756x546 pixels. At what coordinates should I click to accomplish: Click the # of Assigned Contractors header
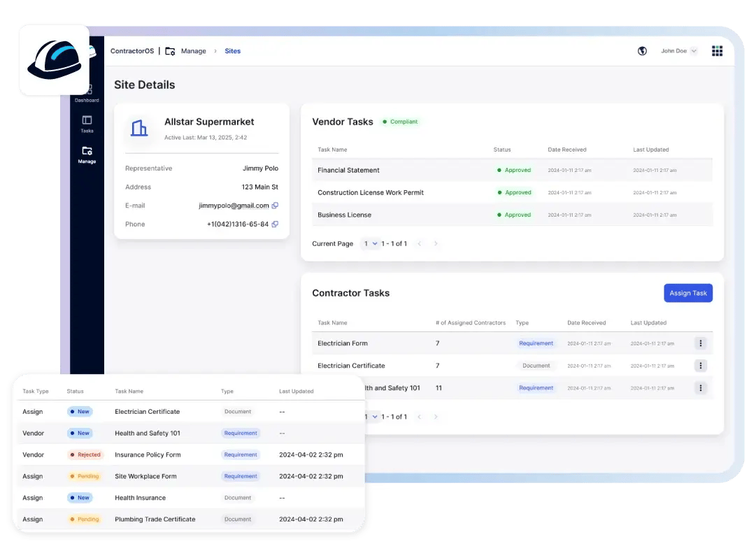point(471,323)
